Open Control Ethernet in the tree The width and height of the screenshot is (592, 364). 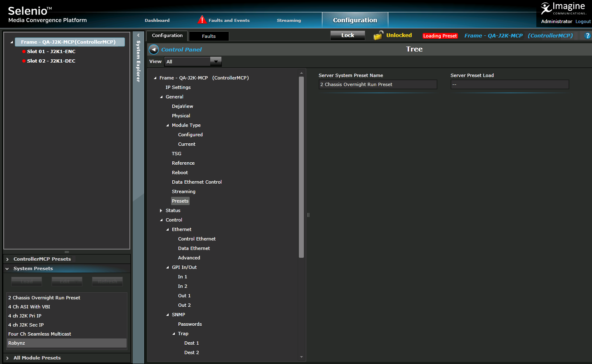click(x=197, y=239)
